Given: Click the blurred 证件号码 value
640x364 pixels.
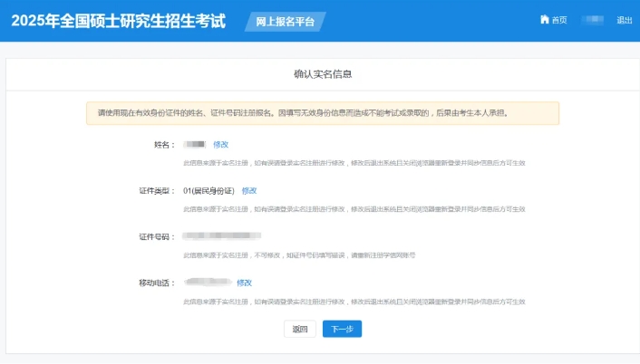Looking at the screenshot, I should pos(234,236).
